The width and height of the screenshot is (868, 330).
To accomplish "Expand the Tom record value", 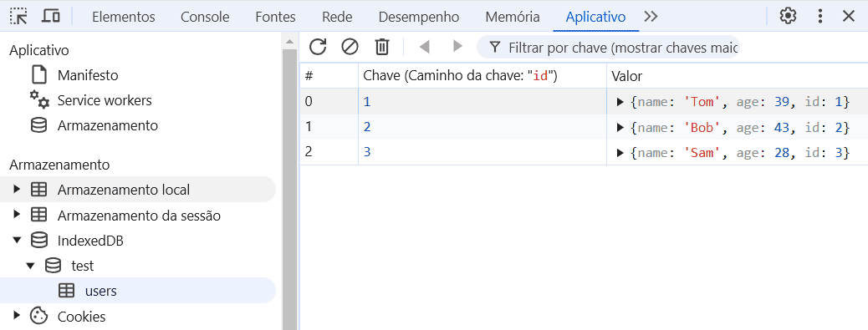I will click(x=620, y=102).
